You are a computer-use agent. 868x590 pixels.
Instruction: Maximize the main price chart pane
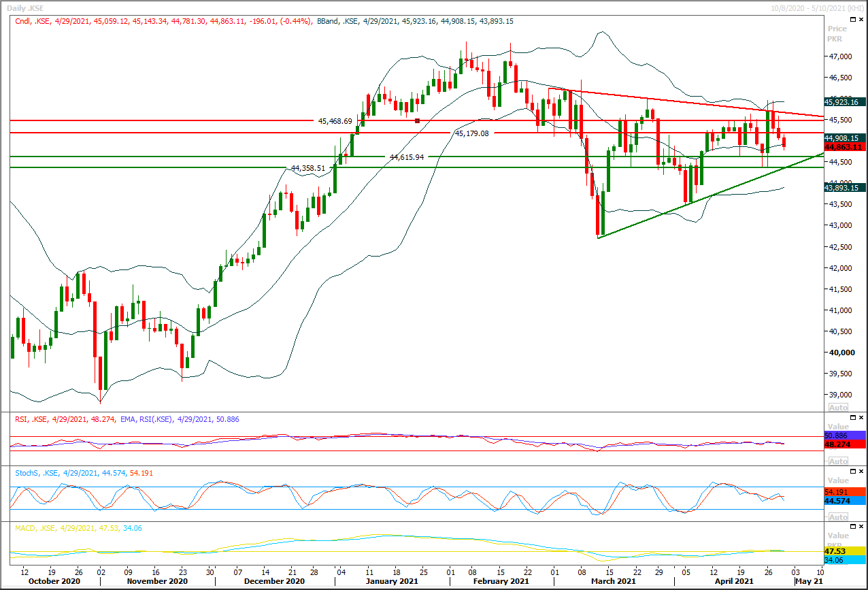tap(852, 21)
